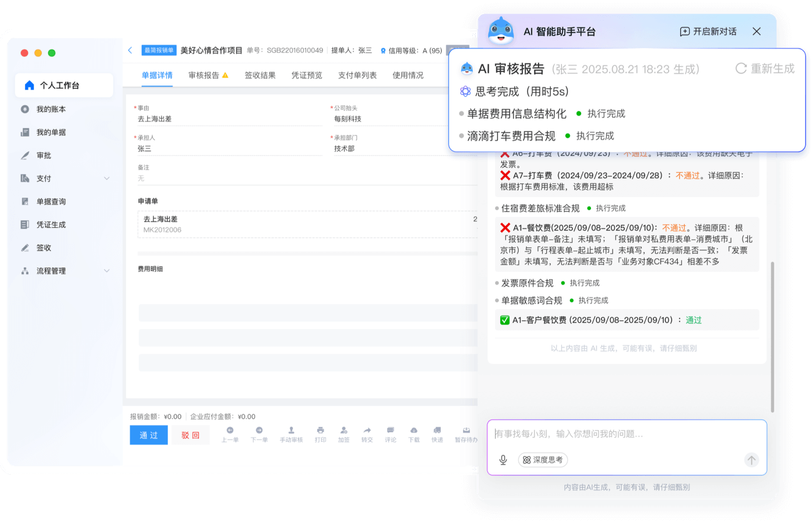Image resolution: width=812 pixels, height=521 pixels.
Task: Expand the 支付 sidebar menu
Action: (107, 179)
